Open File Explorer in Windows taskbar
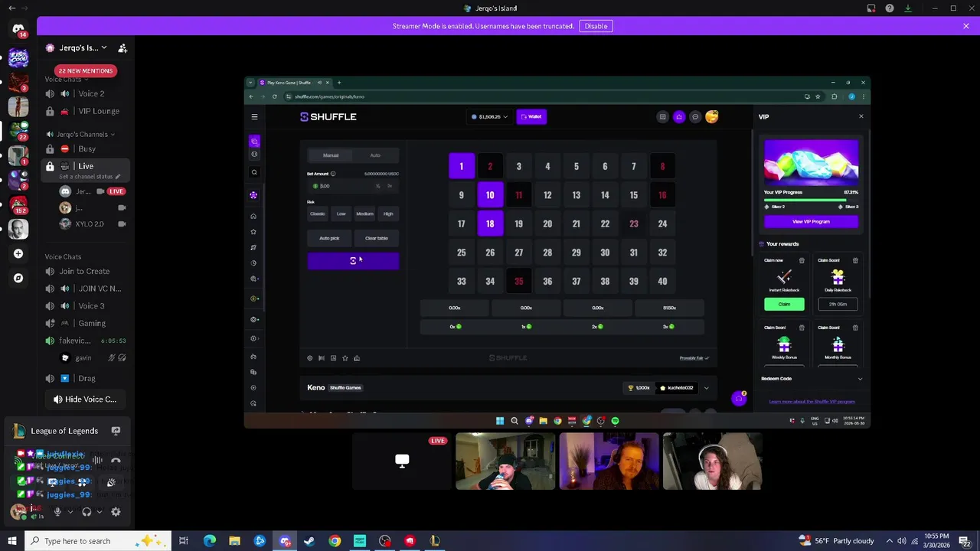 pos(234,541)
